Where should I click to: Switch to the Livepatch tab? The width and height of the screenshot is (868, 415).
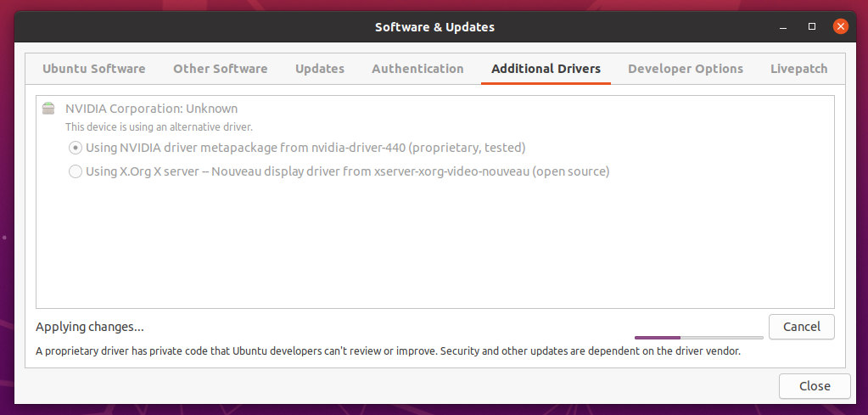click(798, 69)
